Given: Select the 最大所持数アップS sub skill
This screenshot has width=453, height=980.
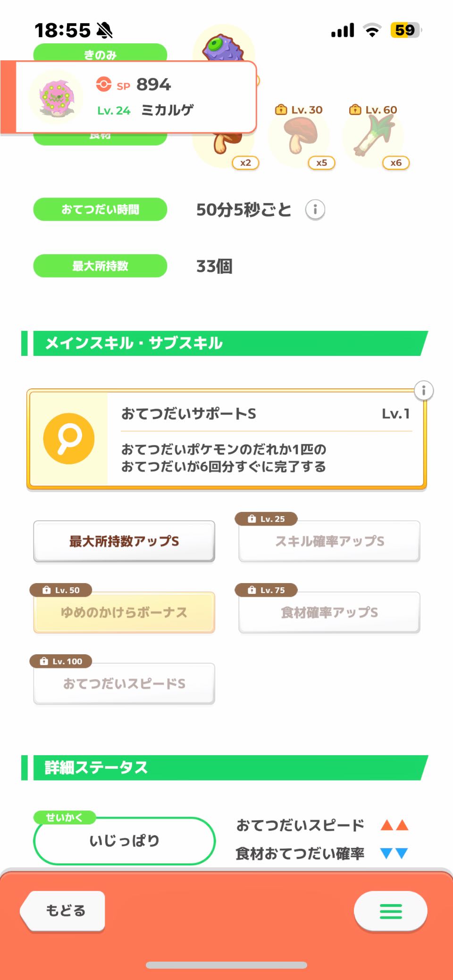Looking at the screenshot, I should [x=124, y=541].
